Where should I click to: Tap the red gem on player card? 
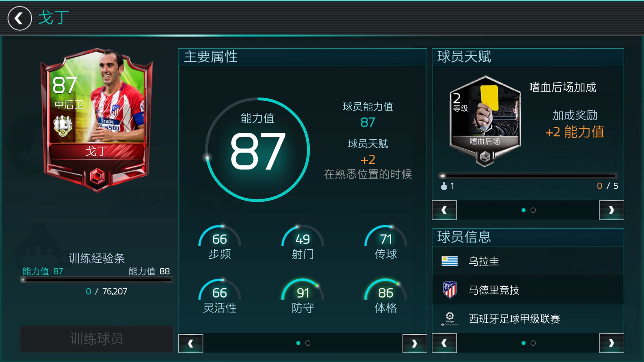pyautogui.click(x=97, y=176)
